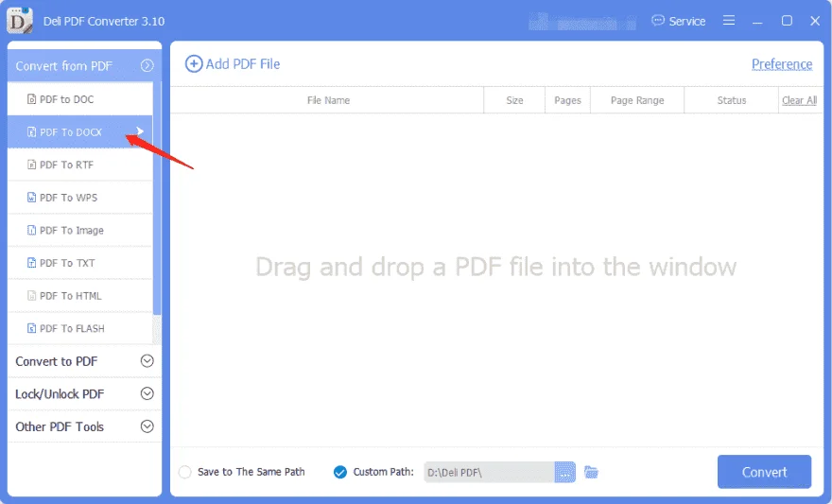Expand the Convert to PDF section
Screen dimensions: 832x504
tap(147, 361)
